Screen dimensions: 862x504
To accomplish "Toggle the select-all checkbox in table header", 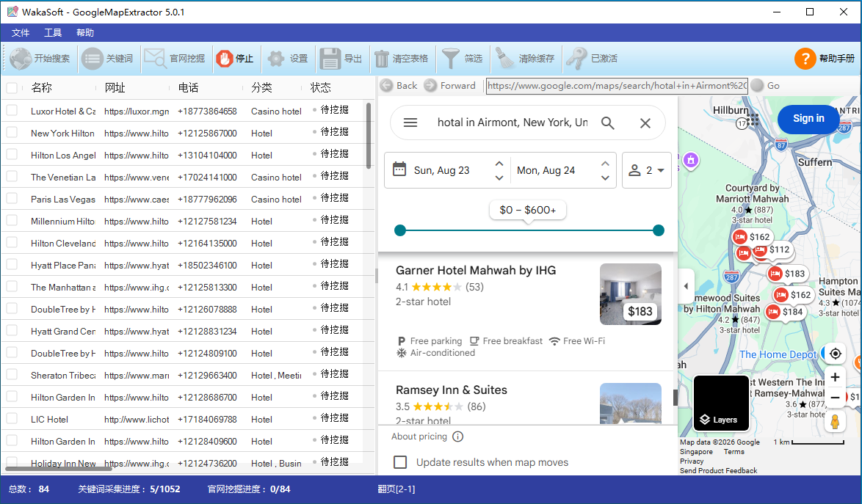I will click(12, 87).
